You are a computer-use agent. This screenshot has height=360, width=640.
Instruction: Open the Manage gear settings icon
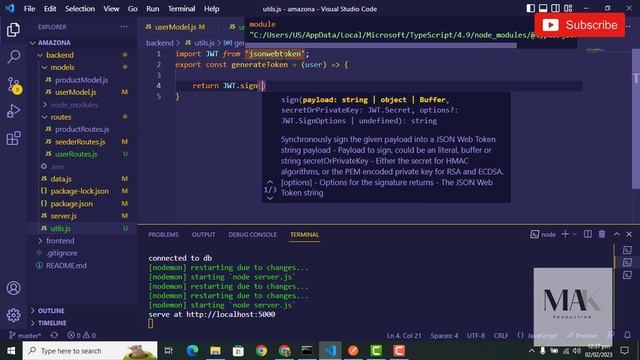pyautogui.click(x=13, y=315)
